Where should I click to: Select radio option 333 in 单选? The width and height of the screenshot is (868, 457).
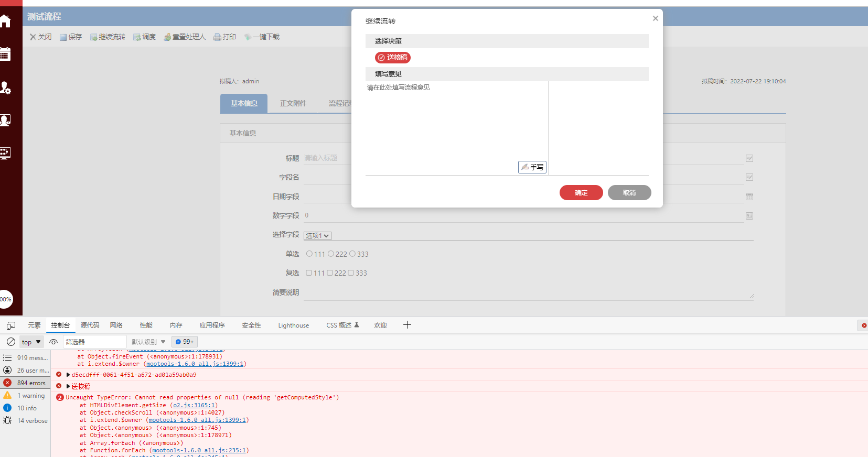[x=352, y=254]
